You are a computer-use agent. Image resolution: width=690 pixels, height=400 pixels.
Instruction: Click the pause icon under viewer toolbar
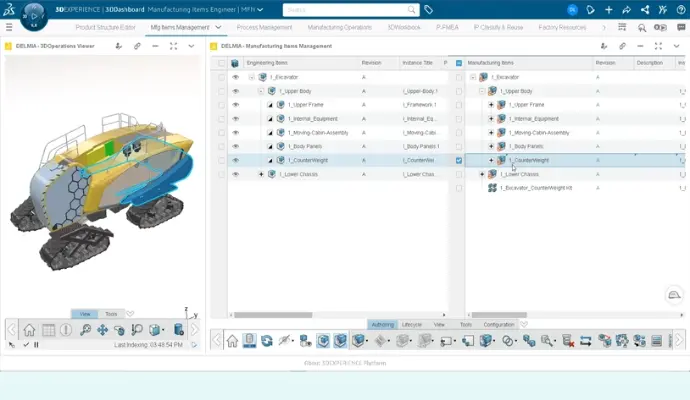pyautogui.click(x=36, y=345)
